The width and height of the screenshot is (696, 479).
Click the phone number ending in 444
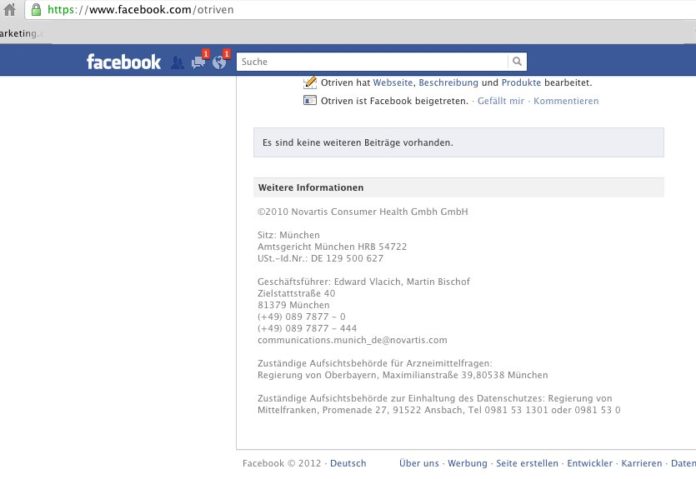tap(307, 329)
